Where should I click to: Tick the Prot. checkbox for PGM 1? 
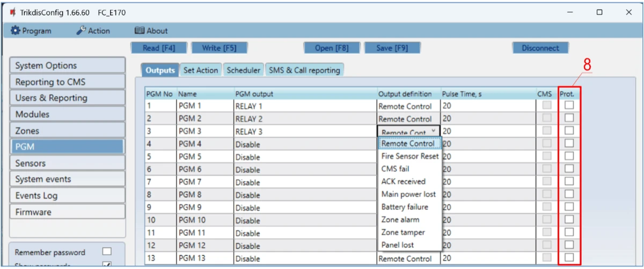pos(569,106)
